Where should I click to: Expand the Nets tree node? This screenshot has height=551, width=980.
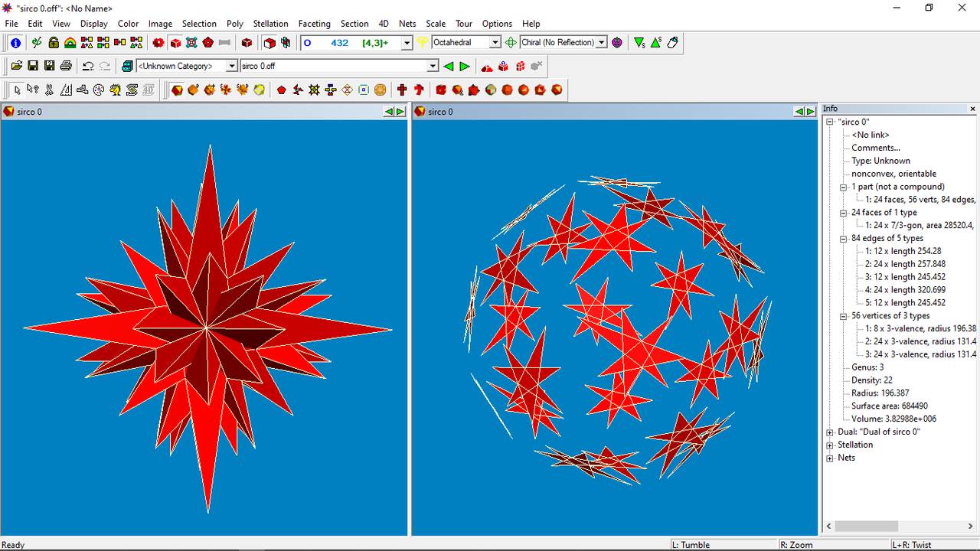[830, 458]
